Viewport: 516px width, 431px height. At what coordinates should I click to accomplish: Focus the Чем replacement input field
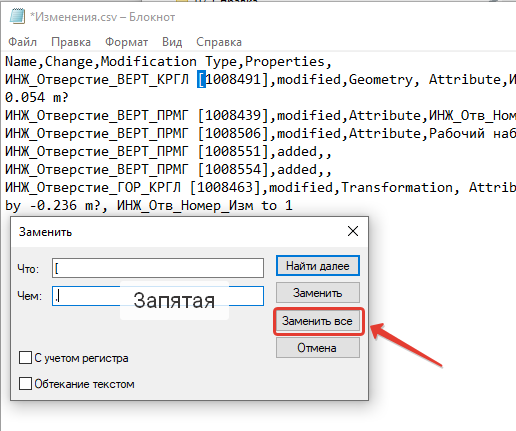pyautogui.click(x=158, y=296)
